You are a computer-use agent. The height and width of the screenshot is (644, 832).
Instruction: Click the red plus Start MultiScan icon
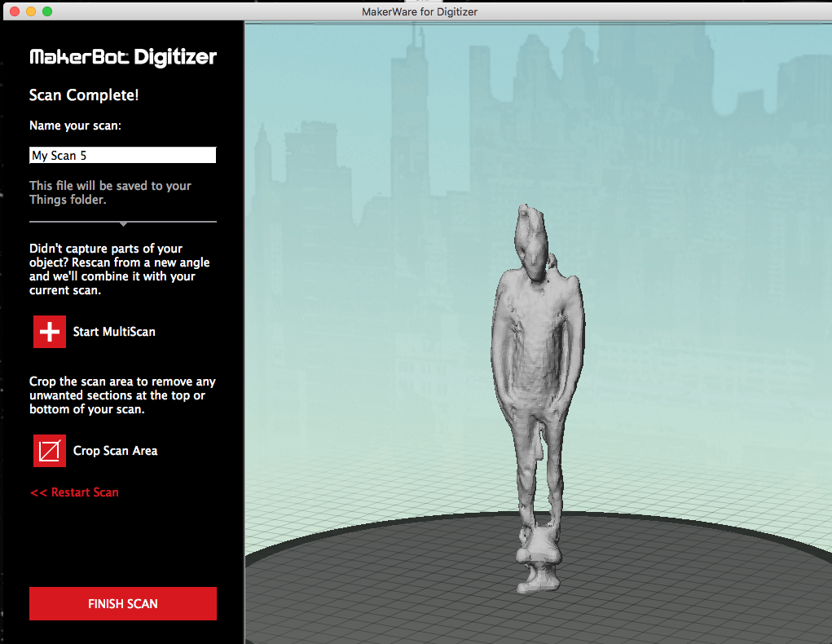click(x=50, y=332)
